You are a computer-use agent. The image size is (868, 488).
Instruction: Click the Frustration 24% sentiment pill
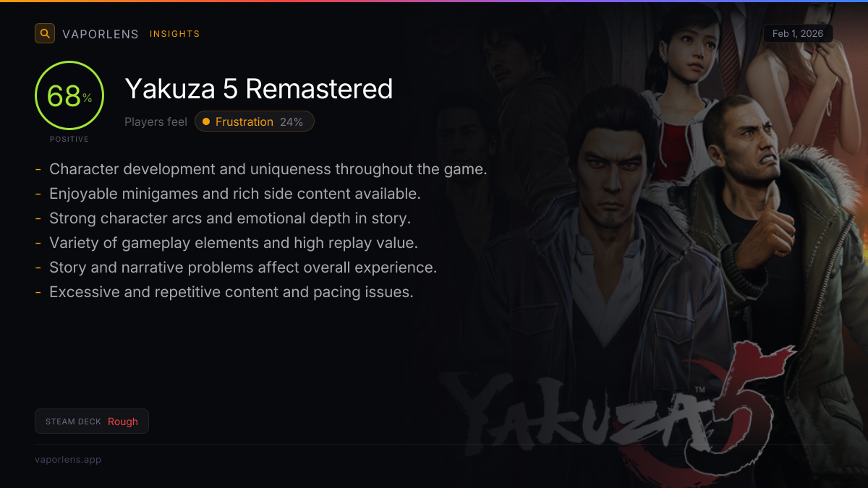coord(255,121)
